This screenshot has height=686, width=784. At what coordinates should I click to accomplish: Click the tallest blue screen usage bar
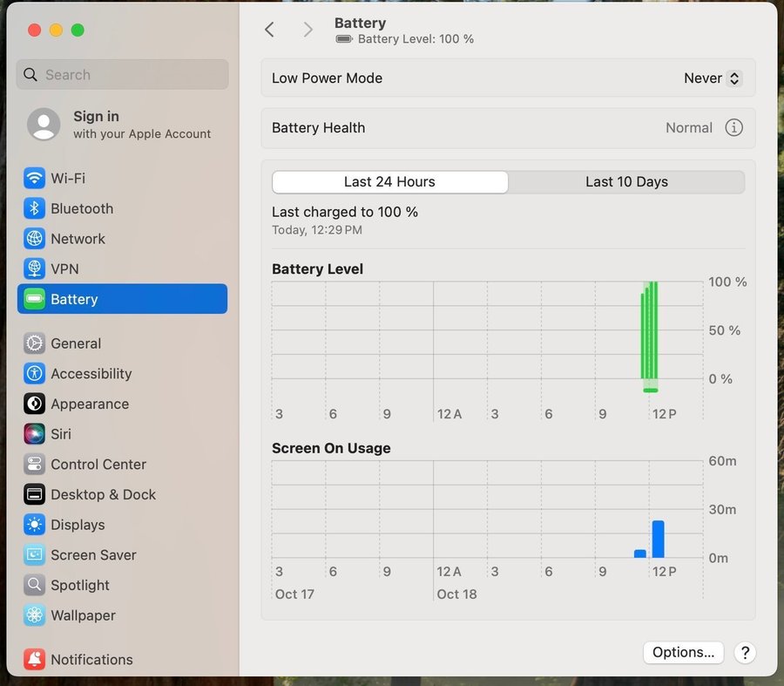pos(658,539)
